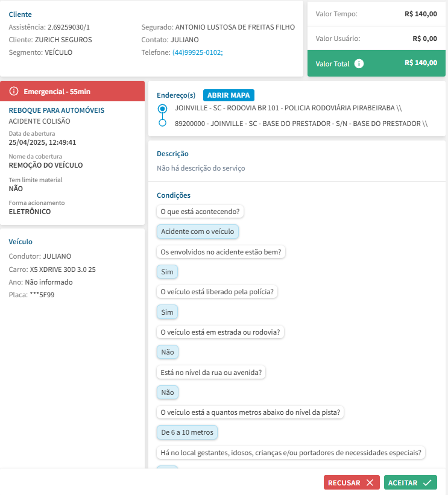Image resolution: width=448 pixels, height=495 pixels.
Task: Click the REBOQUE PARA AUTOMÓVEIS service title
Action: (57, 110)
